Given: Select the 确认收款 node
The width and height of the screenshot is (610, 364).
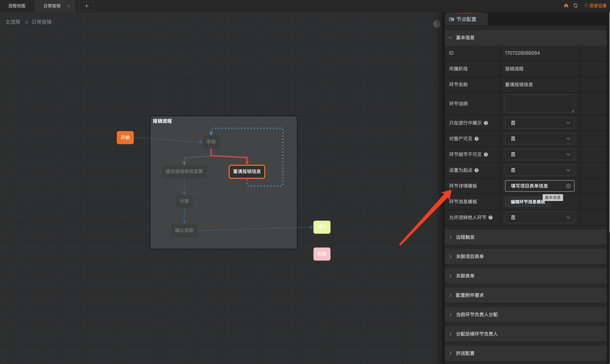Looking at the screenshot, I should (184, 230).
